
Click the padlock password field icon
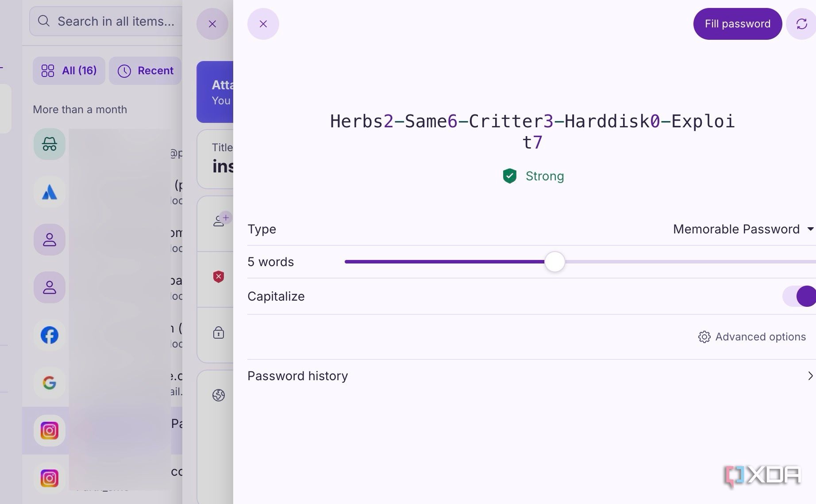[219, 332]
